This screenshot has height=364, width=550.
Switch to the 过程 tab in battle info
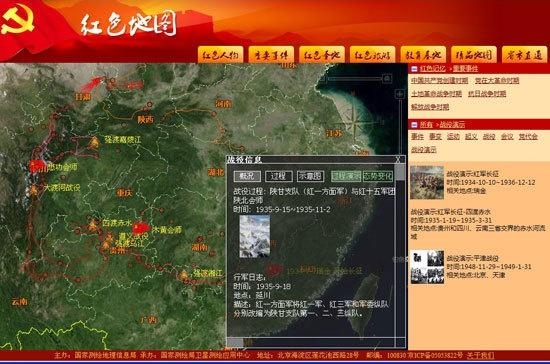pyautogui.click(x=279, y=176)
